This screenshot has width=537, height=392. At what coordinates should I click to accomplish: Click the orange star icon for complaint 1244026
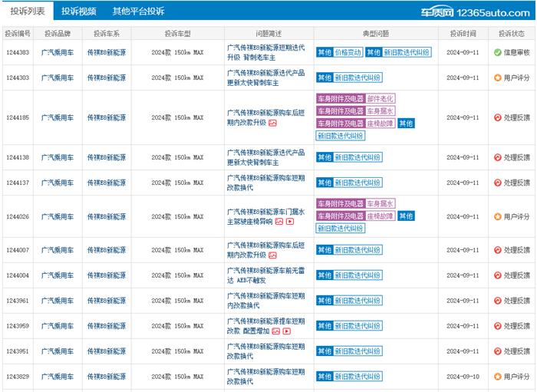pyautogui.click(x=498, y=216)
